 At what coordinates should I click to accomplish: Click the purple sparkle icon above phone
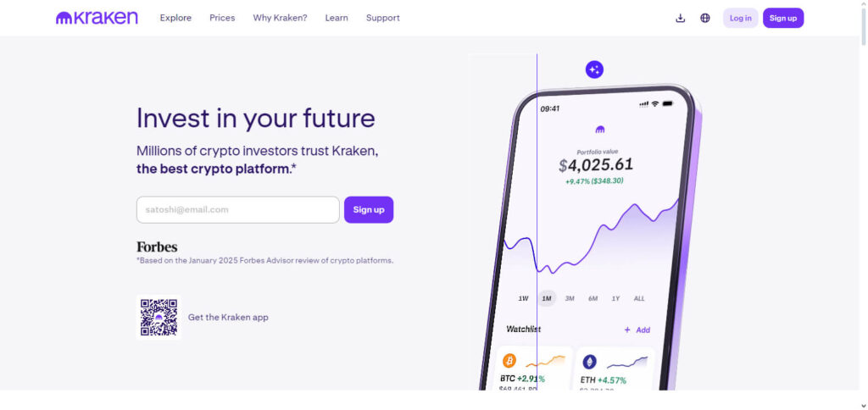tap(594, 69)
